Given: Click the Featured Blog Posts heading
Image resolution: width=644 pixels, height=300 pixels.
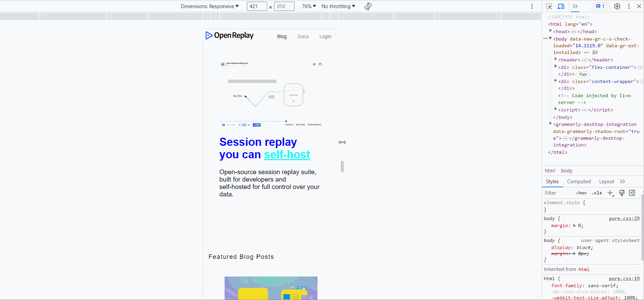Looking at the screenshot, I should pos(241,257).
